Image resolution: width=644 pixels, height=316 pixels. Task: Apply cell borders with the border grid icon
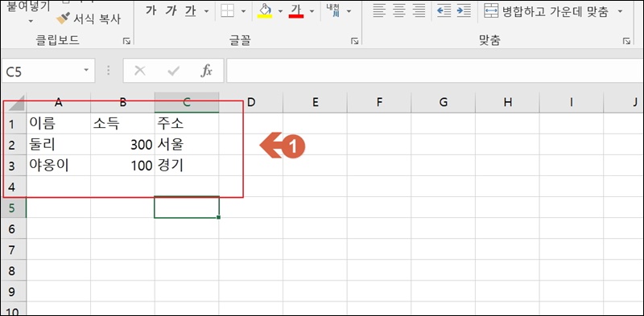(227, 10)
